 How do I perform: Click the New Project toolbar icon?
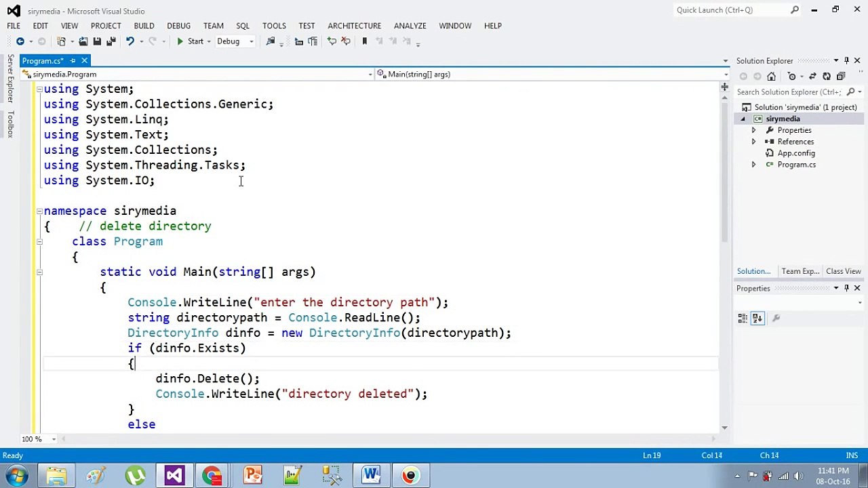(x=62, y=41)
